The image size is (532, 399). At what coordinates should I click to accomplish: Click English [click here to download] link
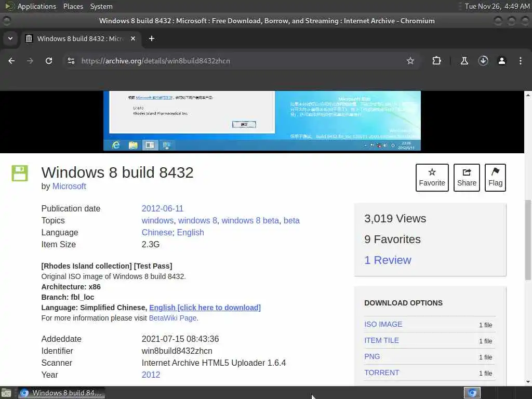click(205, 308)
